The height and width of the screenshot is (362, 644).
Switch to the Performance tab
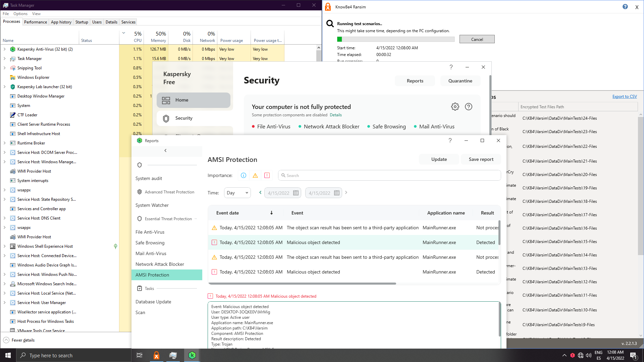point(35,22)
